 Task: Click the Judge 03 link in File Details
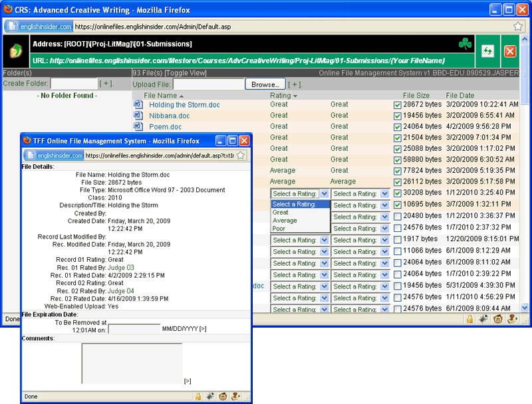click(121, 267)
